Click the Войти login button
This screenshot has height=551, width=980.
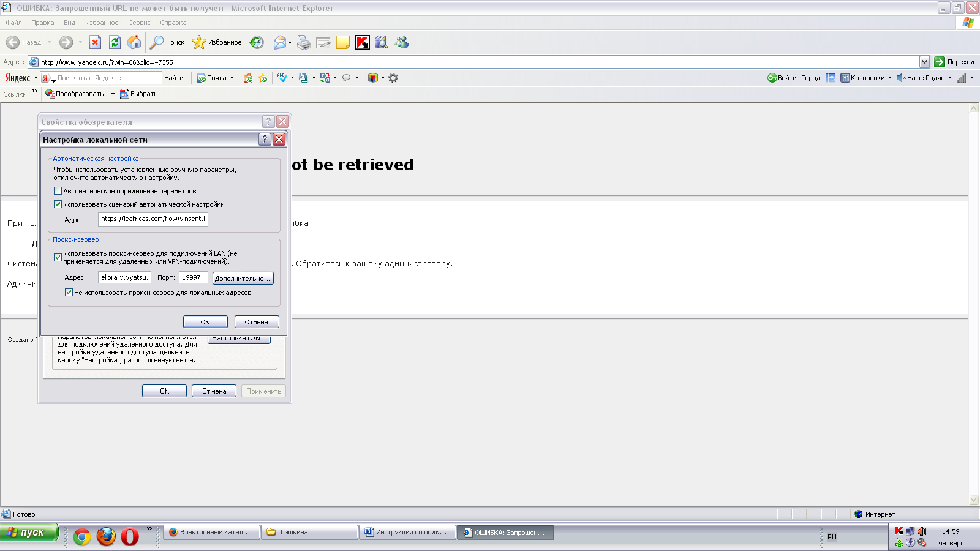(x=782, y=78)
